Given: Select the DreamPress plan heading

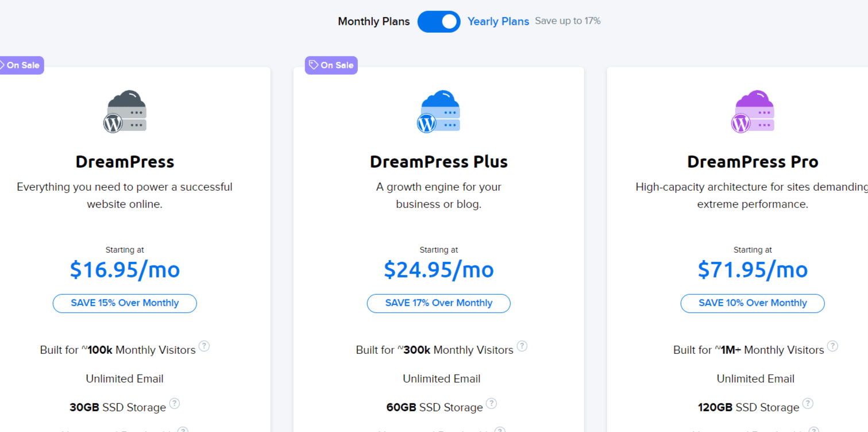Looking at the screenshot, I should tap(125, 162).
